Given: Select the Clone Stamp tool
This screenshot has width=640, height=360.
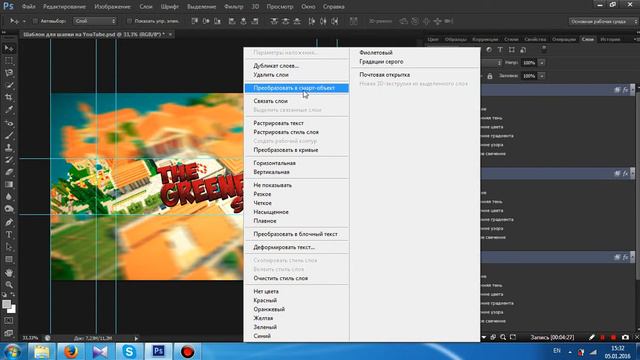Looking at the screenshot, I should [x=9, y=147].
